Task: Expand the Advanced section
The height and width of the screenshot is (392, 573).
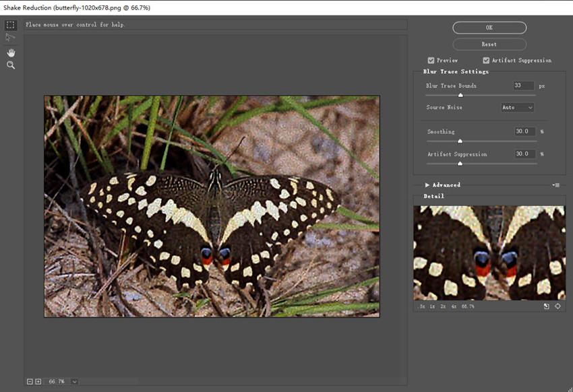Action: pyautogui.click(x=427, y=185)
